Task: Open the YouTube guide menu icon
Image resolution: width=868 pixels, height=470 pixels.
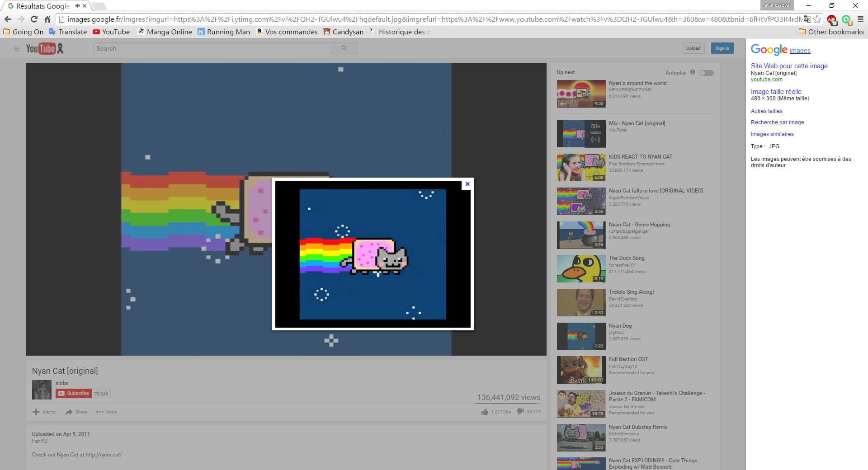Action: [17, 48]
